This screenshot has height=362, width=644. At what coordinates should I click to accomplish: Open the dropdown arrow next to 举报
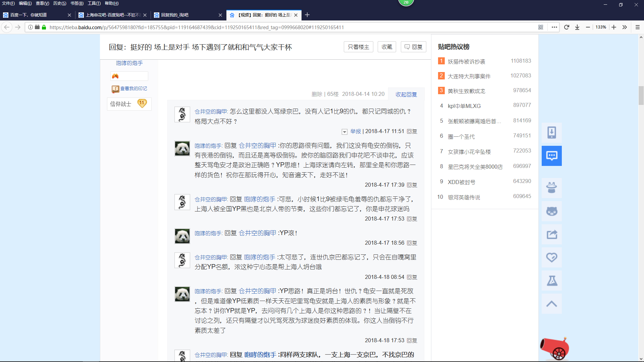[x=344, y=132]
